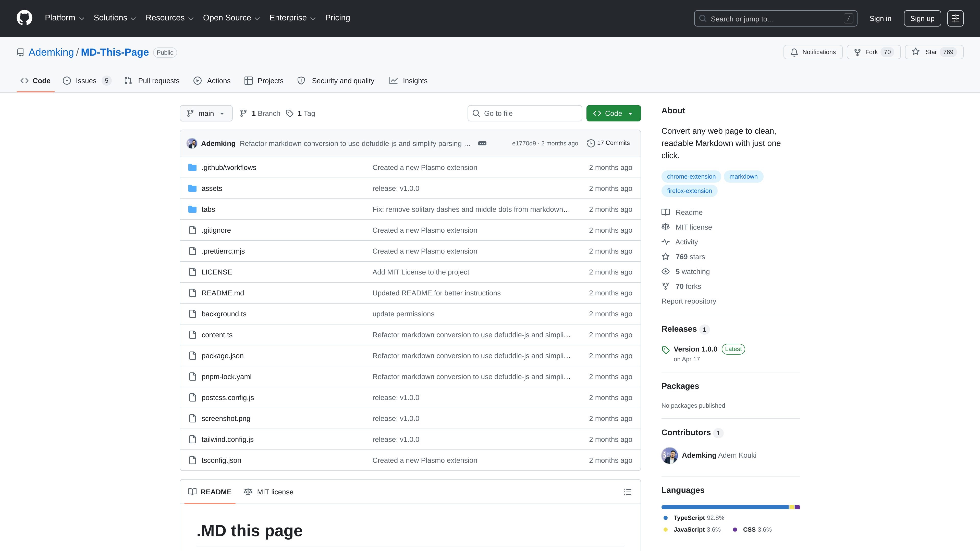Click the Sign in link
The image size is (980, 551).
click(880, 19)
